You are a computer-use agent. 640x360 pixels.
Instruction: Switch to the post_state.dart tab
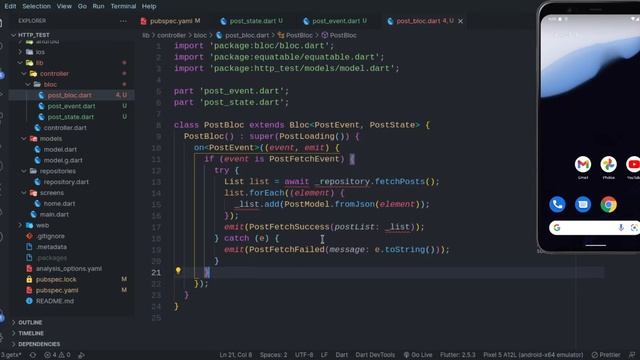click(251, 21)
